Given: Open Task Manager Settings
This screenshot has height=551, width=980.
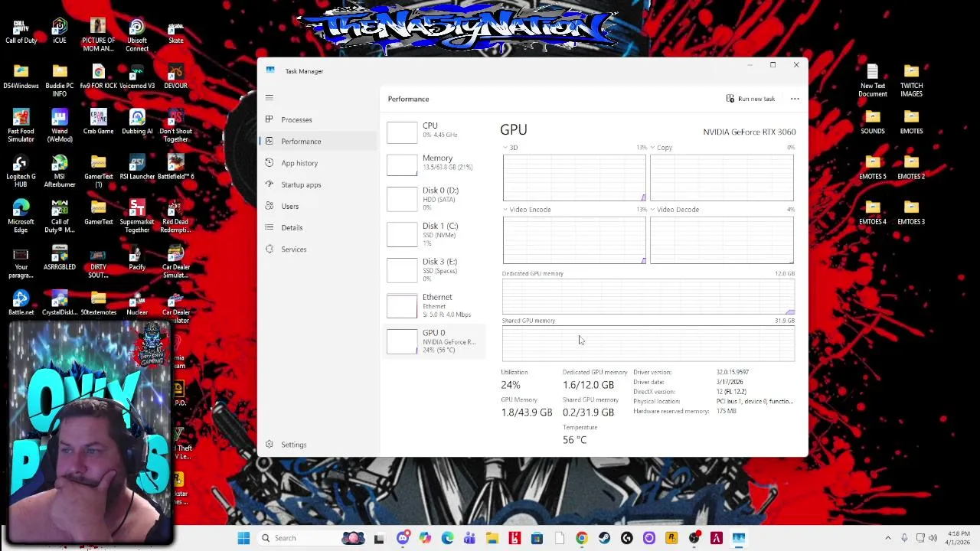Looking at the screenshot, I should [x=317, y=445].
